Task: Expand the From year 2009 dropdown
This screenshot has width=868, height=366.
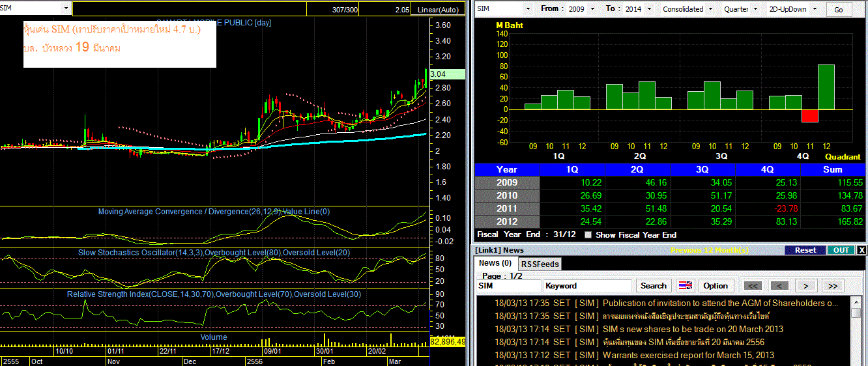Action: 592,9
